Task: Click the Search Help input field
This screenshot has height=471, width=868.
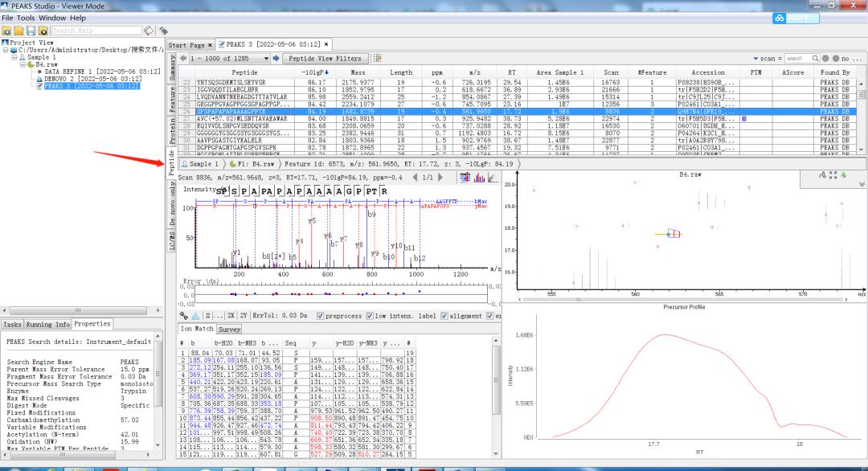Action: pyautogui.click(x=95, y=31)
